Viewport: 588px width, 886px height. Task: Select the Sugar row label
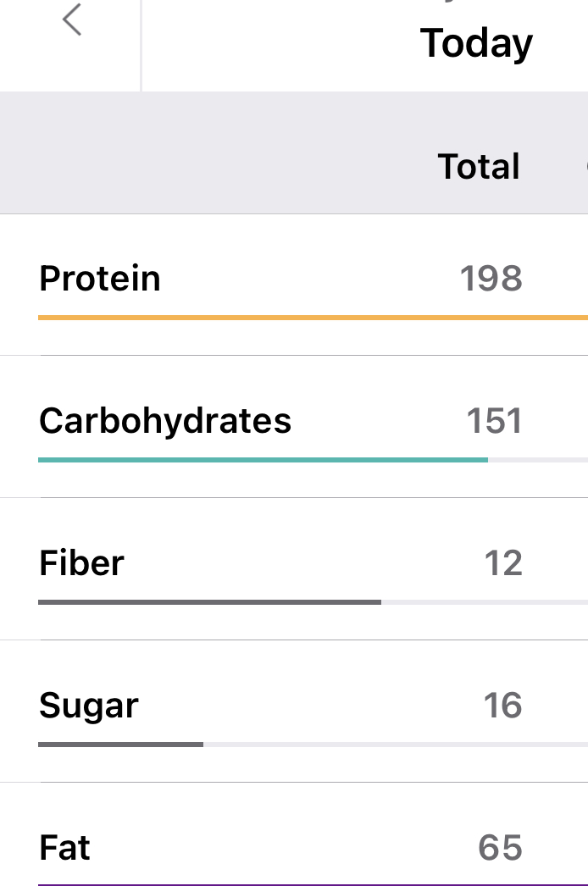point(88,706)
